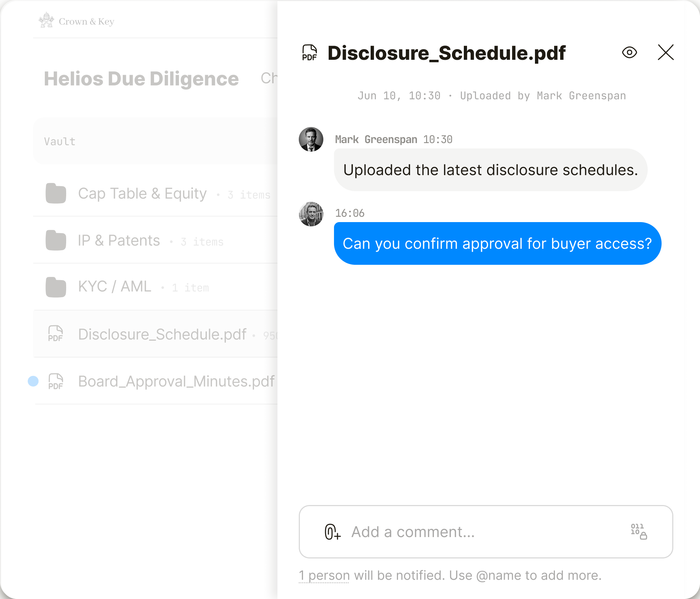The image size is (700, 599).
Task: Open the Cap Table & Equity folder
Action: [142, 193]
